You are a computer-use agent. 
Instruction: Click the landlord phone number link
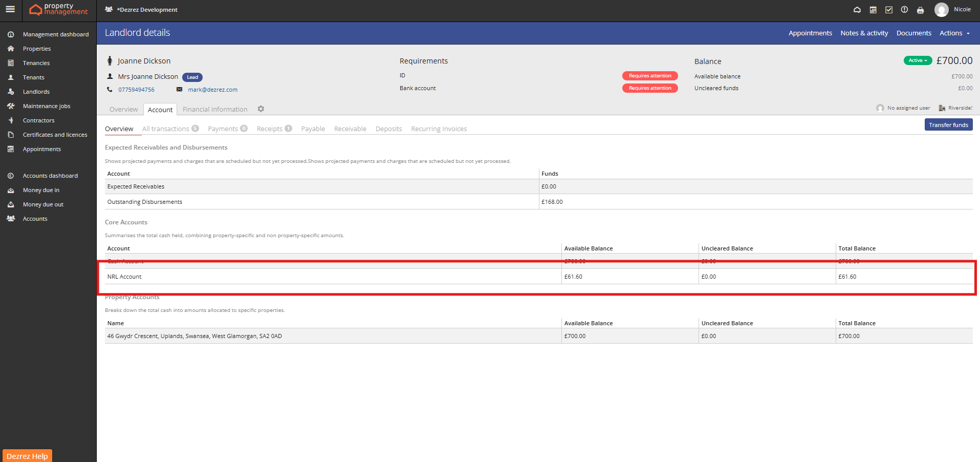136,90
